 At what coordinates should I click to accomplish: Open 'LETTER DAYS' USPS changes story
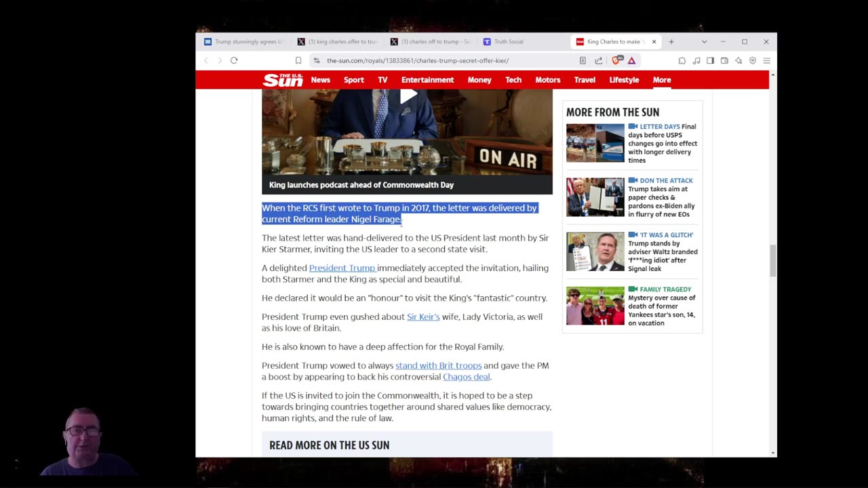pos(663,143)
